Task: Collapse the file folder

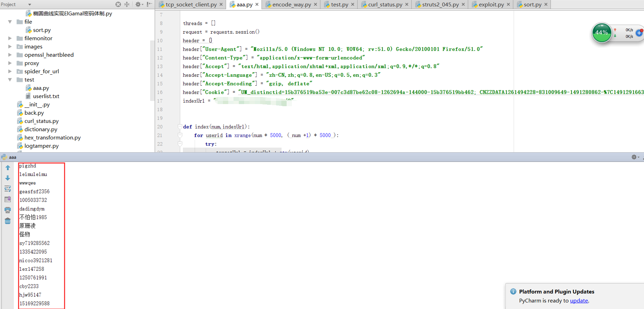Action: [x=10, y=22]
